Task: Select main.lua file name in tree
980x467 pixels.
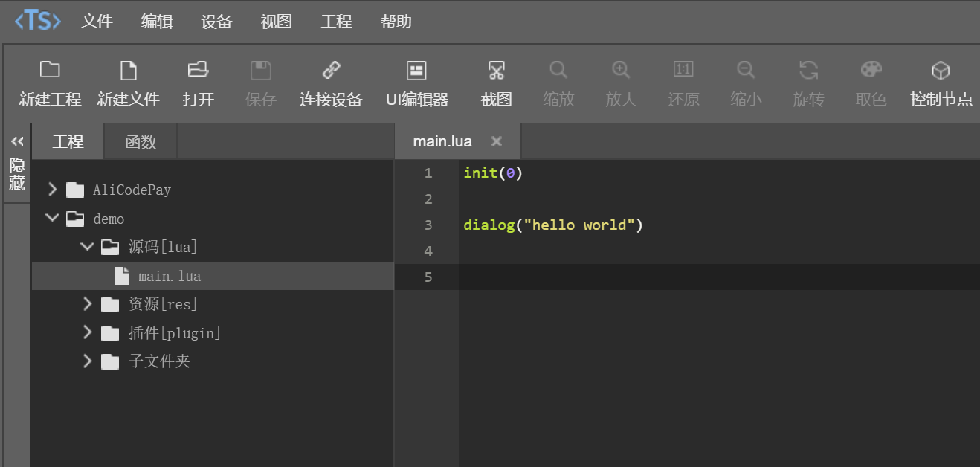Action: click(170, 276)
